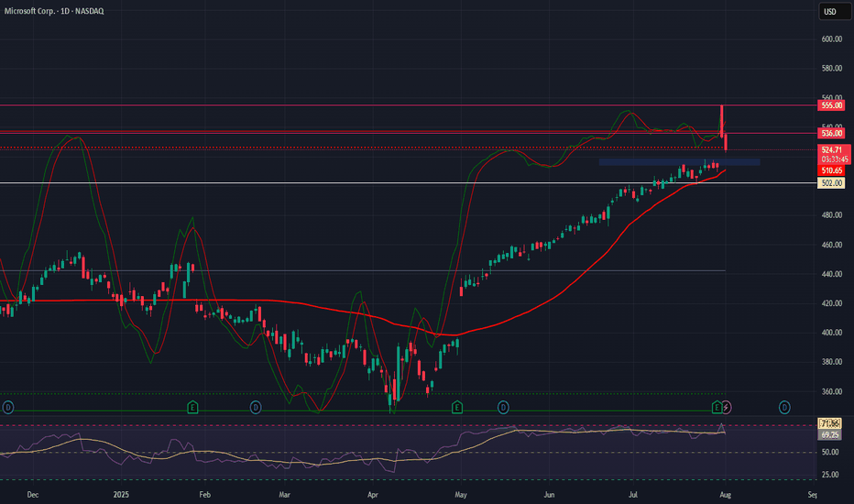Image resolution: width=854 pixels, height=504 pixels.
Task: Click the Mar time axis label
Action: [284, 495]
